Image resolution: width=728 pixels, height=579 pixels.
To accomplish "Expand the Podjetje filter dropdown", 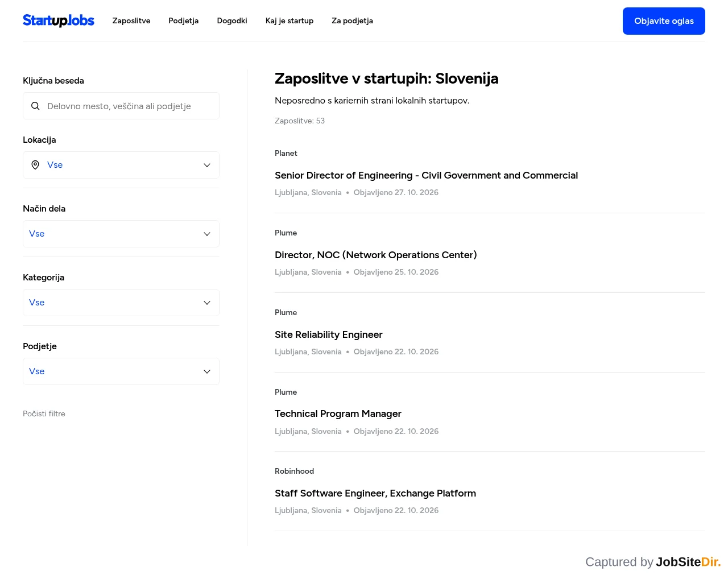I will (121, 371).
